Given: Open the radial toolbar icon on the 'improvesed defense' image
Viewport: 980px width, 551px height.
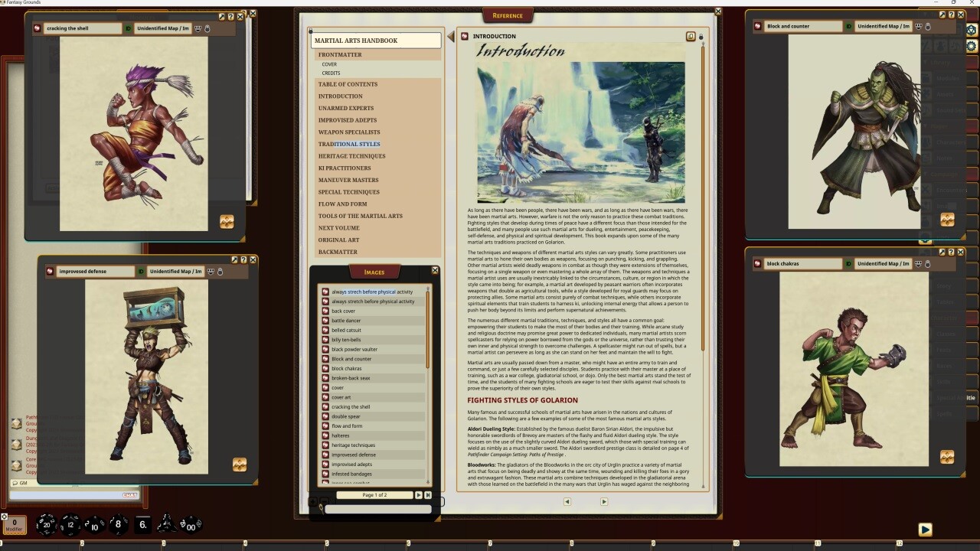Looking at the screenshot, I should click(240, 465).
